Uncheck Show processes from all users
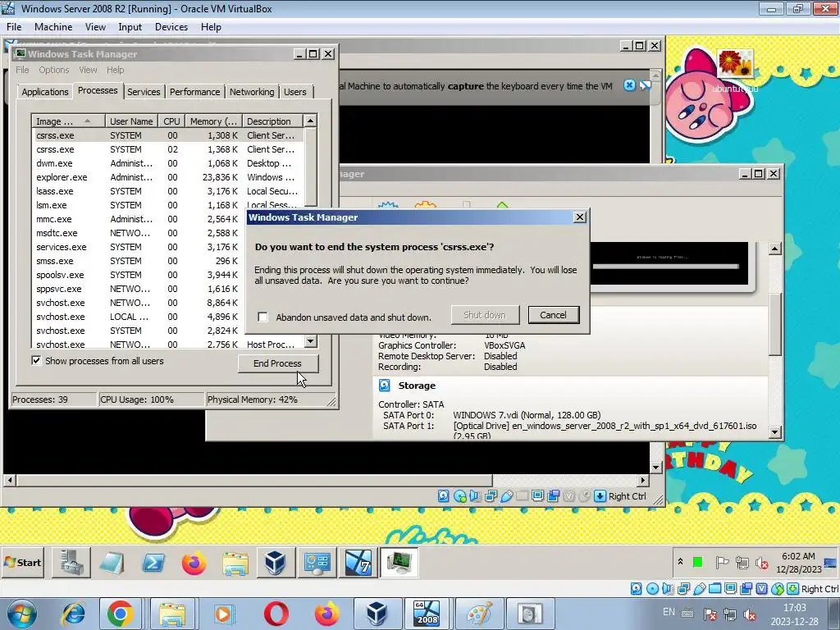840x630 pixels. pyautogui.click(x=36, y=361)
